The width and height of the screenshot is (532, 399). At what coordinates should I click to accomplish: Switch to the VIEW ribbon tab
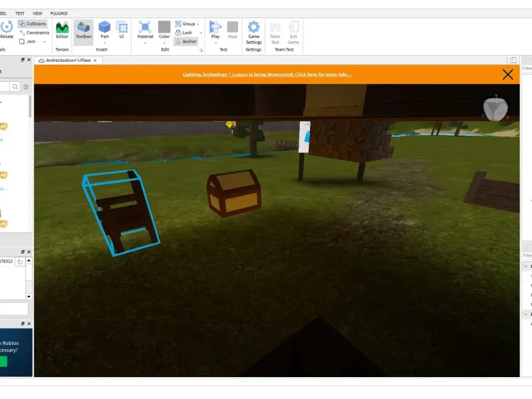pyautogui.click(x=37, y=13)
